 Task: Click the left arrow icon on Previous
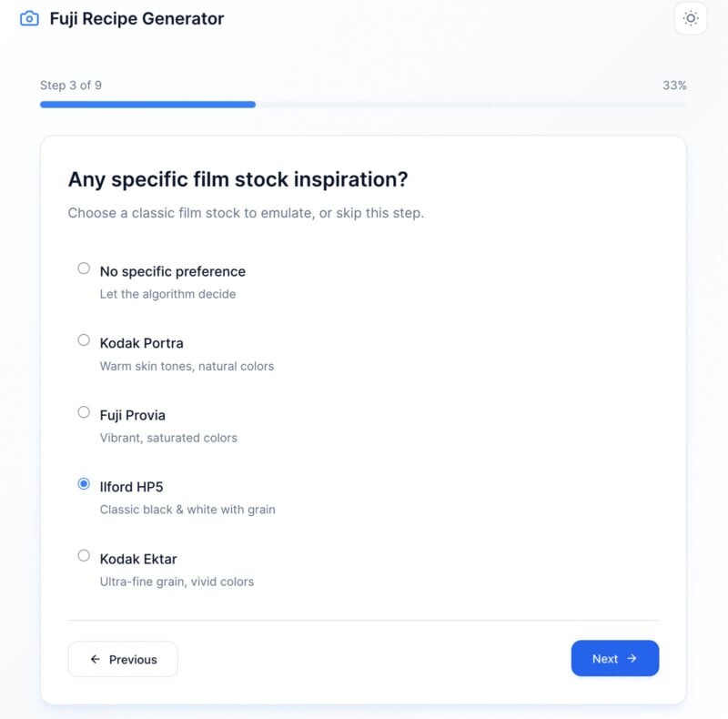96,660
